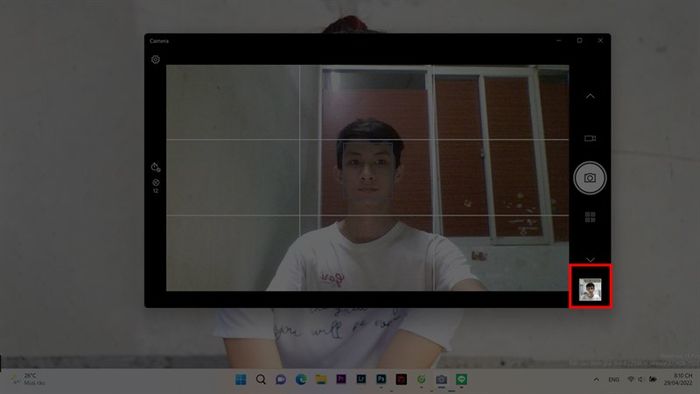700x394 pixels.
Task: Show hidden icons in the system tray
Action: pos(596,380)
